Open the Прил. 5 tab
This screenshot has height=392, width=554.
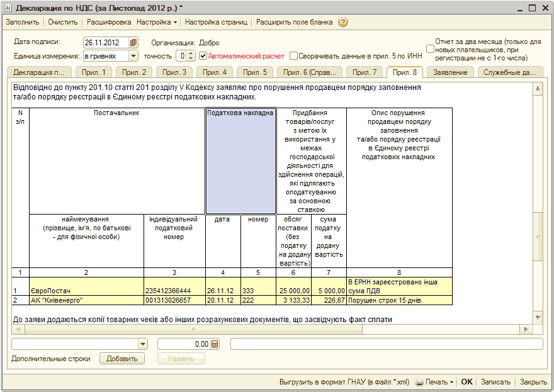click(255, 72)
